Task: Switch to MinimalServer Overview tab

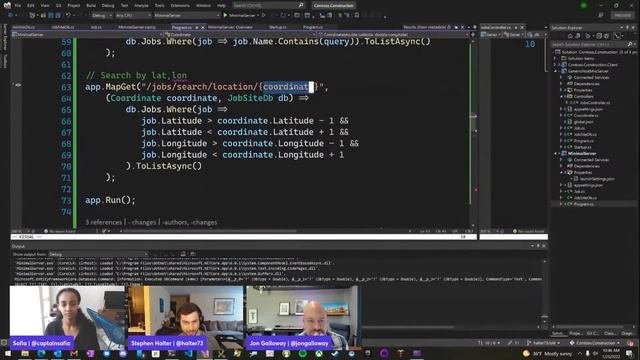Action: [x=230, y=27]
